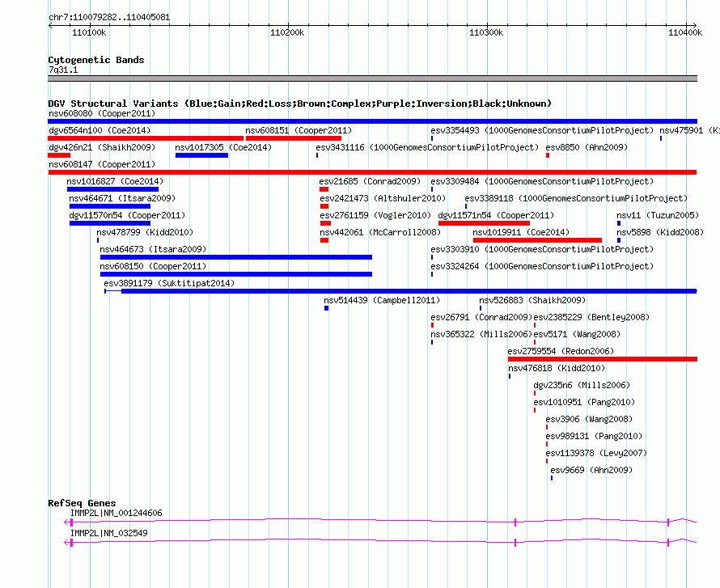720x588 pixels.
Task: Click esv2761159 (Vogler2010) label
Action: click(x=375, y=215)
